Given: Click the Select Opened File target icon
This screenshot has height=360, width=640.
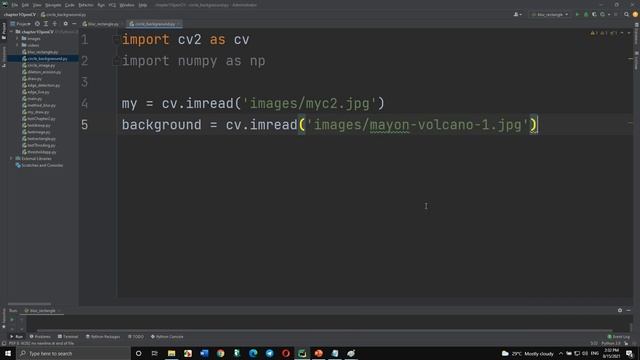Looking at the screenshot, I should point(37,24).
